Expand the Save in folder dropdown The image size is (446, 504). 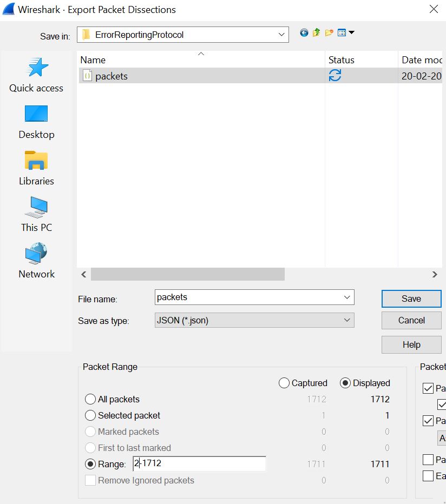click(281, 35)
